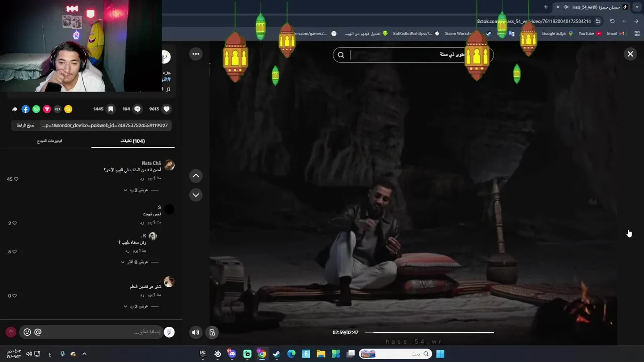Like the video with the heart icon

166,109
